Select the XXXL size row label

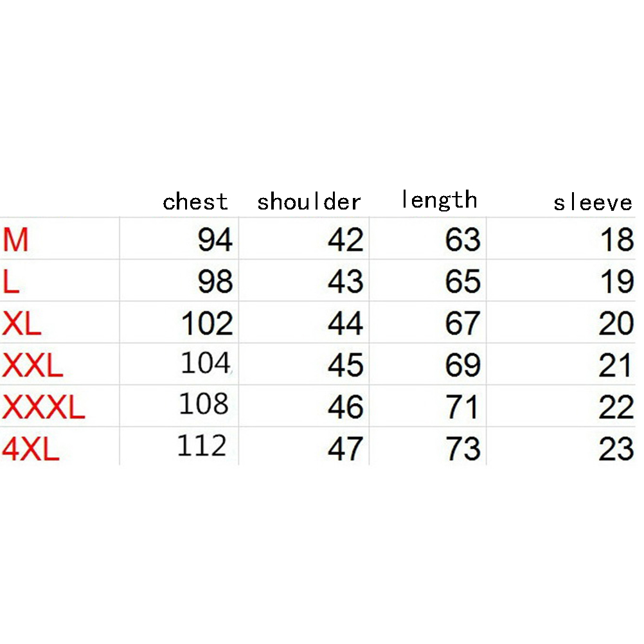coord(44,407)
